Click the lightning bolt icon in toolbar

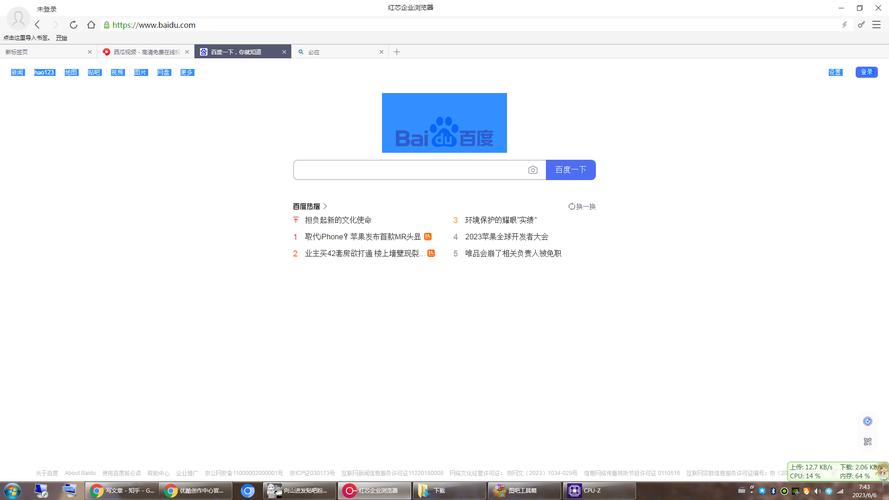click(x=845, y=25)
